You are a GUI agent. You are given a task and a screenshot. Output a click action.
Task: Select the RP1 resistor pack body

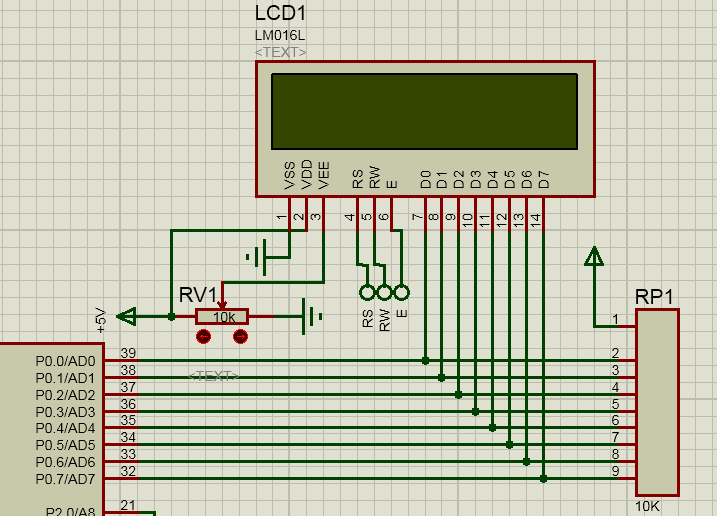(657, 401)
